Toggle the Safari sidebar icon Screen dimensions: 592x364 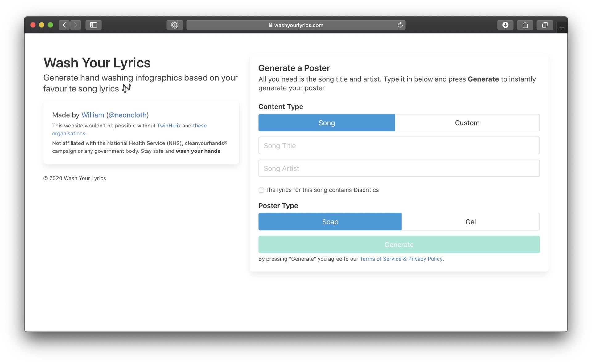coord(93,25)
